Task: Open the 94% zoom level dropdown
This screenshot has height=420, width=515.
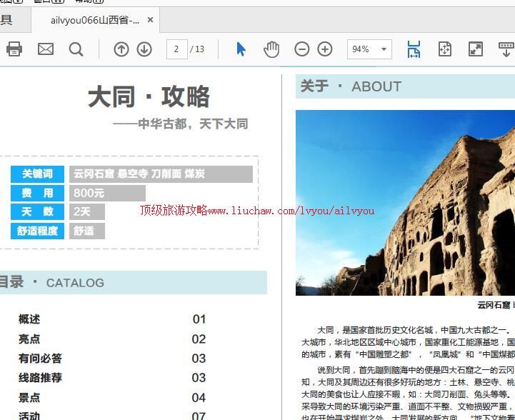Action: coord(385,49)
